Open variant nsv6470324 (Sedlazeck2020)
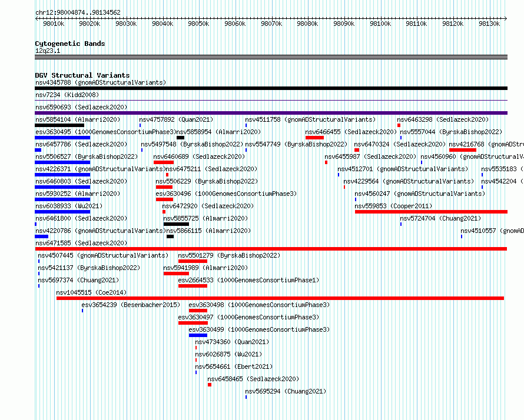 point(400,144)
